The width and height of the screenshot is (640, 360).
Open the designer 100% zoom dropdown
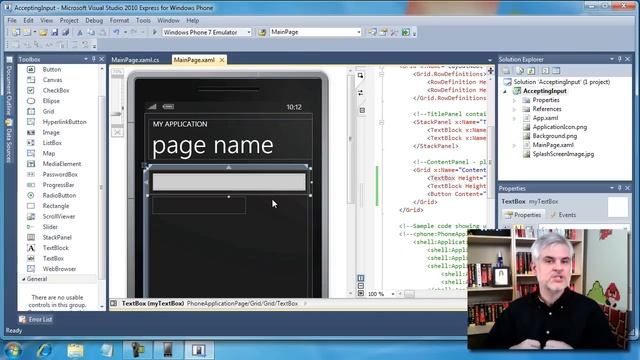coord(393,294)
